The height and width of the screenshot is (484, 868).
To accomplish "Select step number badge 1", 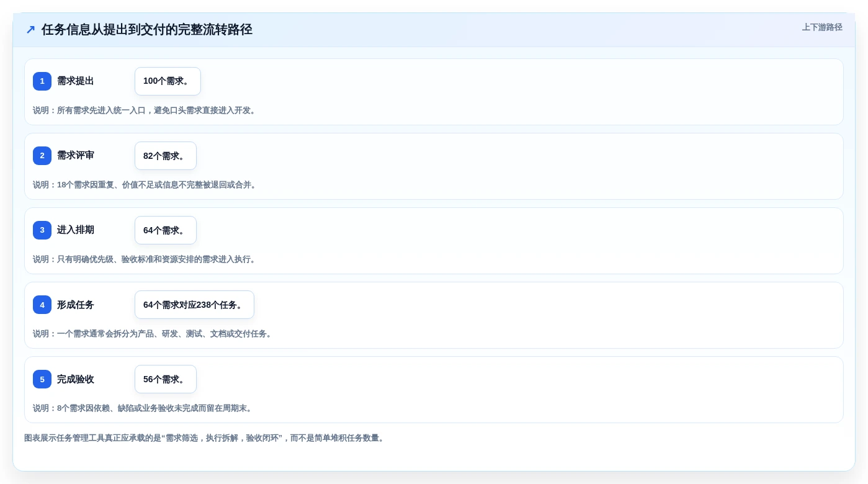I will pyautogui.click(x=42, y=81).
